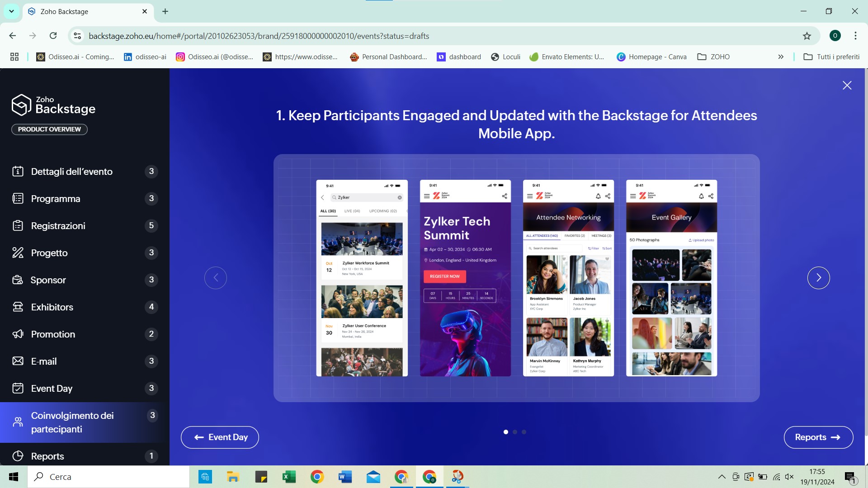The height and width of the screenshot is (488, 868).
Task: Open File Explorer from the taskbar
Action: point(233,477)
